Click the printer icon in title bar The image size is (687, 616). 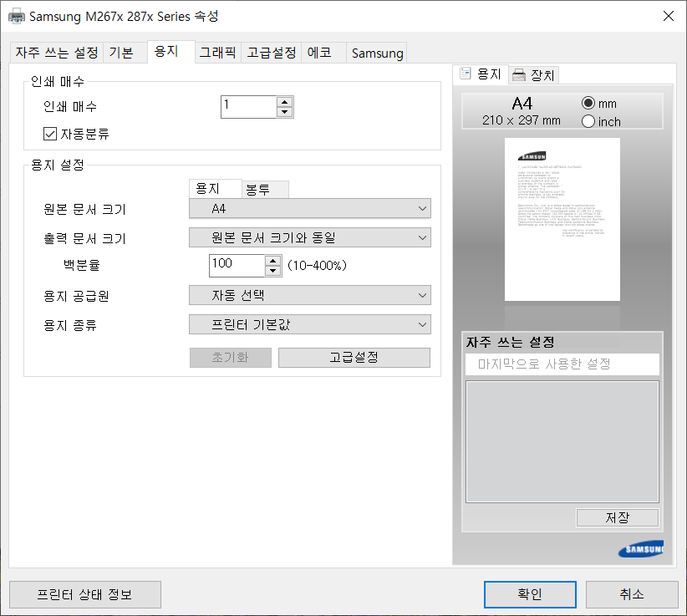17,17
